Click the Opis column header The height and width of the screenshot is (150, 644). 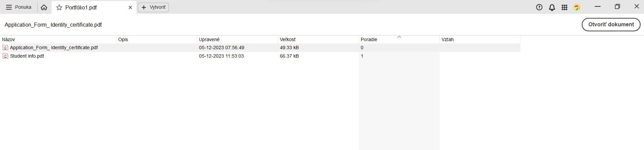coord(123,39)
